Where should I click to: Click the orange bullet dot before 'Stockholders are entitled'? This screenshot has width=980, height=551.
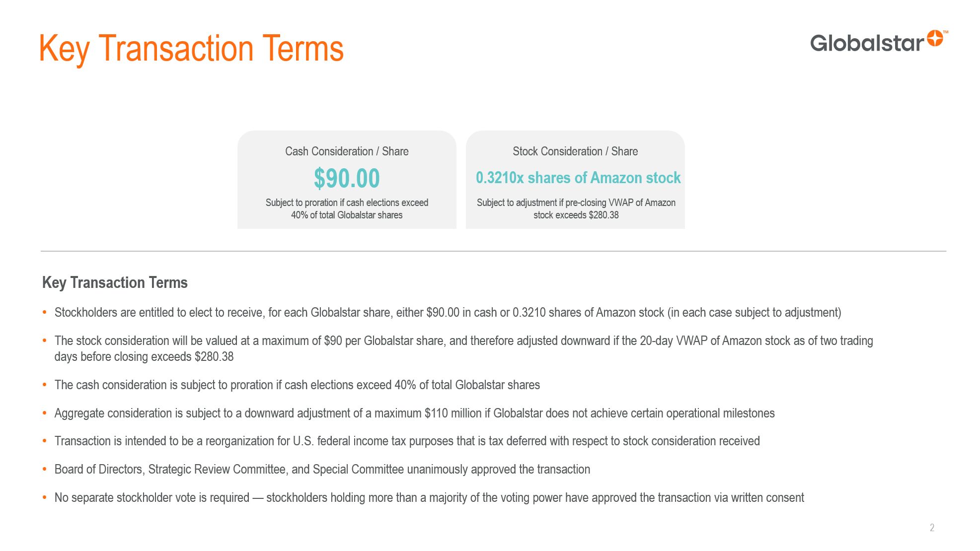45,313
